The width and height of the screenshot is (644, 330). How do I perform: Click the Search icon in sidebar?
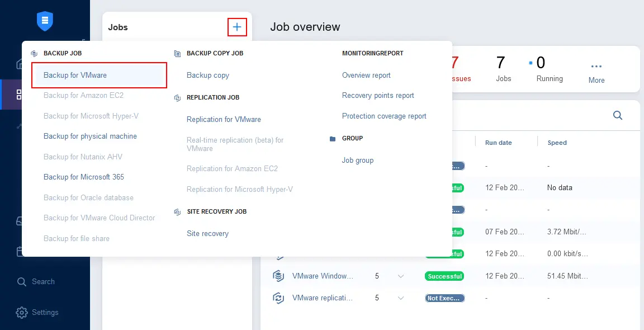coord(21,282)
